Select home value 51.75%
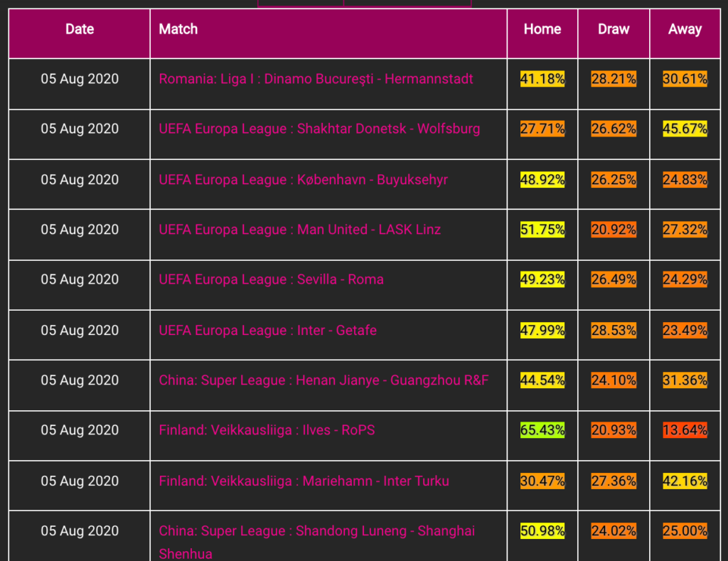Viewport: 728px width, 561px height. click(x=542, y=230)
